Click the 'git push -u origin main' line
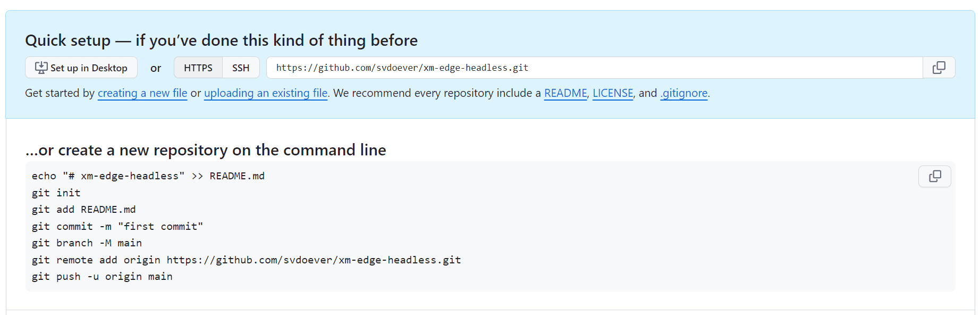The width and height of the screenshot is (980, 315). 102,277
